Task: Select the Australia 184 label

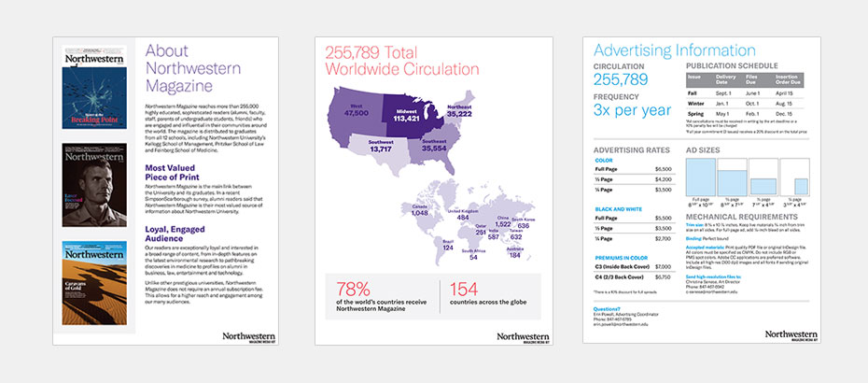Action: (x=515, y=253)
